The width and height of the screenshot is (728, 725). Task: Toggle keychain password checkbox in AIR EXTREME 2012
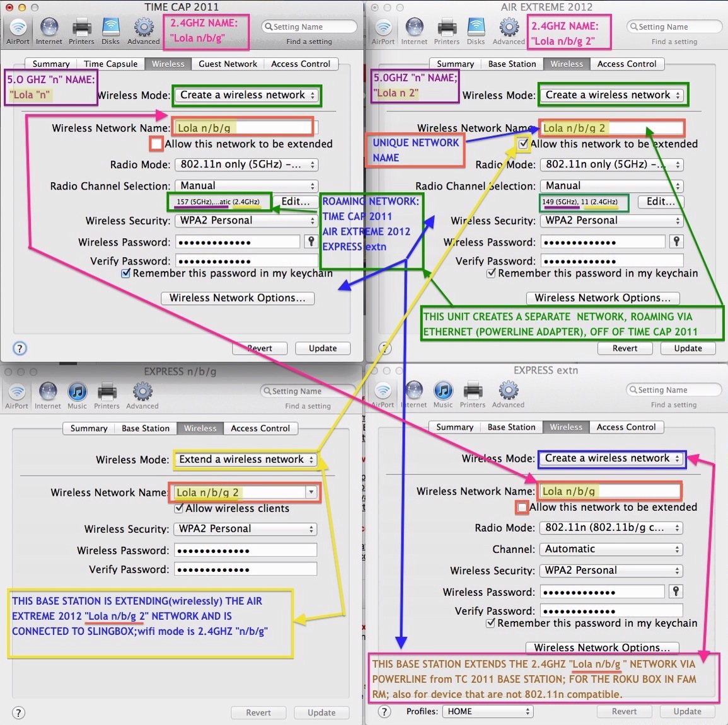(x=491, y=273)
